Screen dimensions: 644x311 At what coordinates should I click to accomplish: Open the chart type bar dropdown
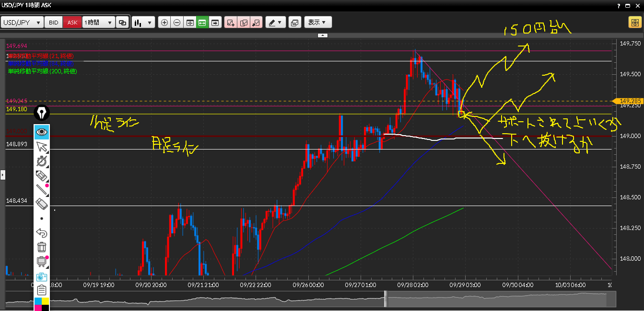pyautogui.click(x=143, y=23)
